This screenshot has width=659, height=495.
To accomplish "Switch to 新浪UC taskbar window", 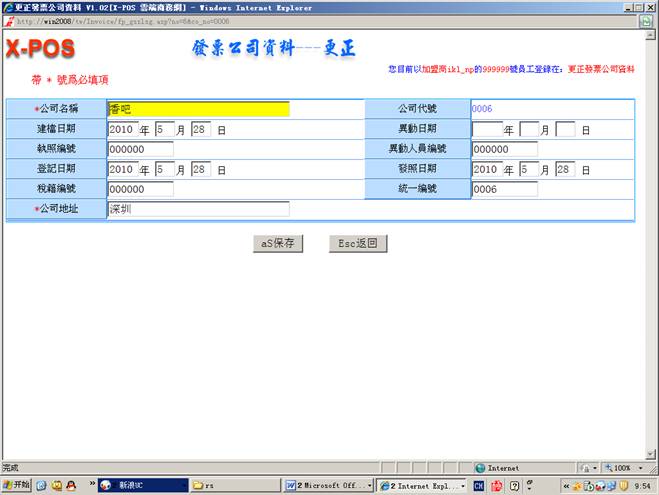I will (140, 485).
